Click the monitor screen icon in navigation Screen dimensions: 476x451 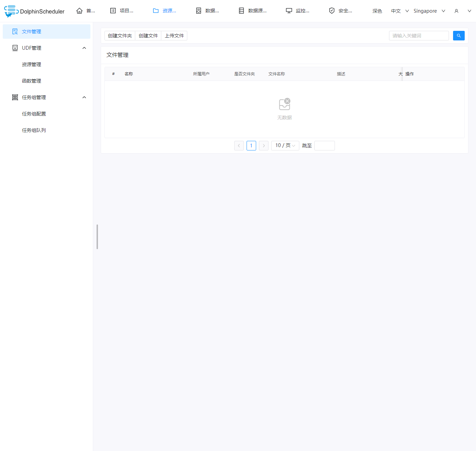[x=289, y=11]
